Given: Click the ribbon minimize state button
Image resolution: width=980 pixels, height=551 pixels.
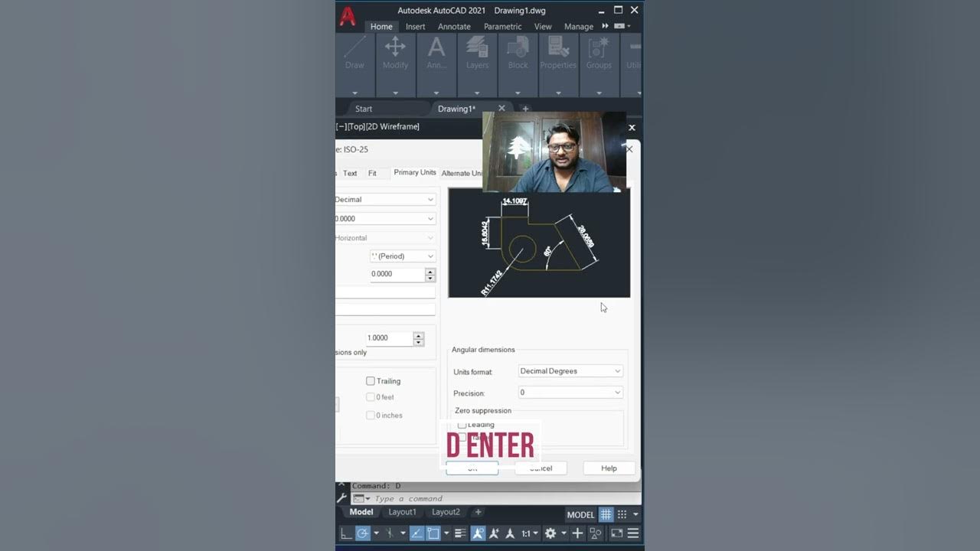Looking at the screenshot, I should pyautogui.click(x=619, y=26).
